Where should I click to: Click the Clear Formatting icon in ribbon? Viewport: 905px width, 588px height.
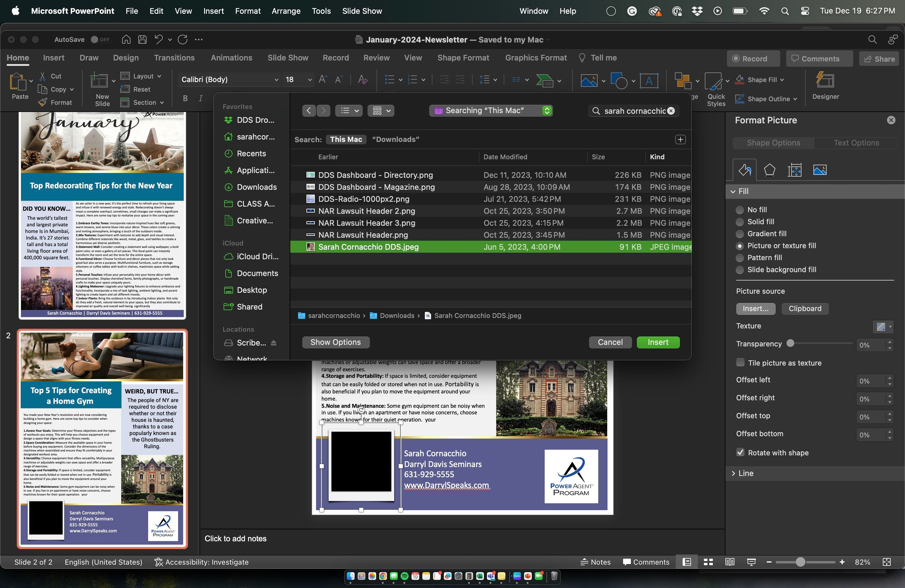click(x=362, y=80)
